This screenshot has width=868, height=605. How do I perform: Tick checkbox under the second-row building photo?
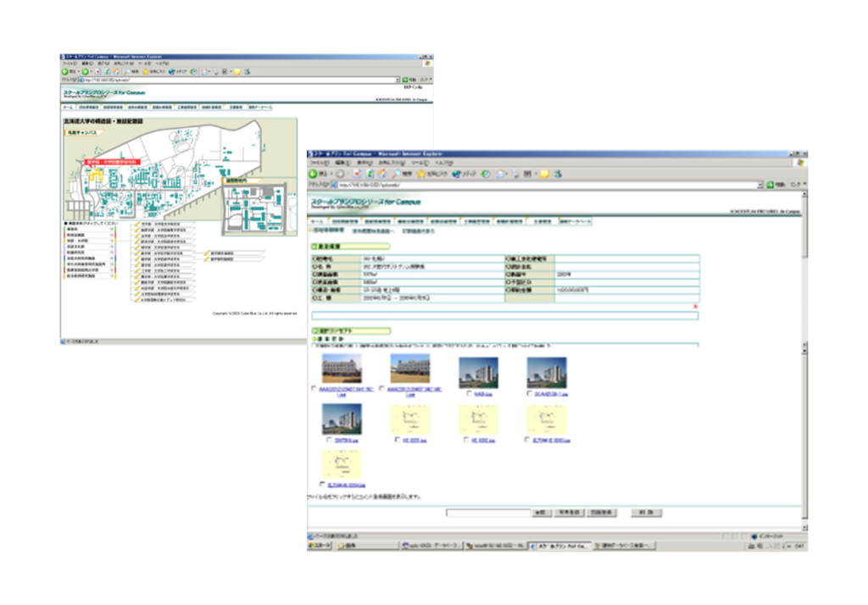pyautogui.click(x=330, y=440)
